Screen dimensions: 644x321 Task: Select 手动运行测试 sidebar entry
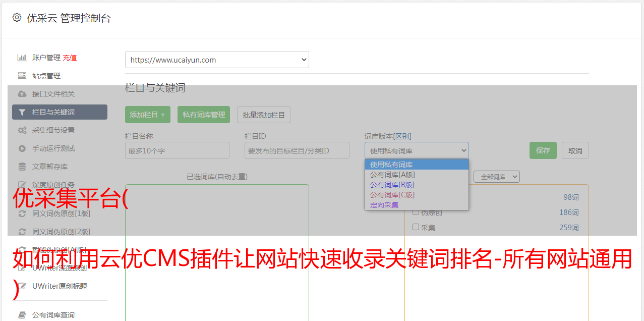click(x=53, y=148)
